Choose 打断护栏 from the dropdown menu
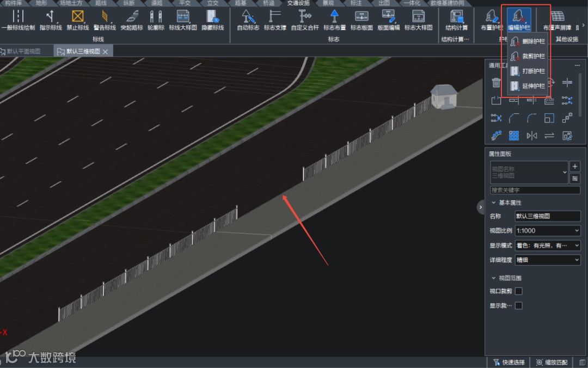Viewport: 588px width, 368px height. 528,71
